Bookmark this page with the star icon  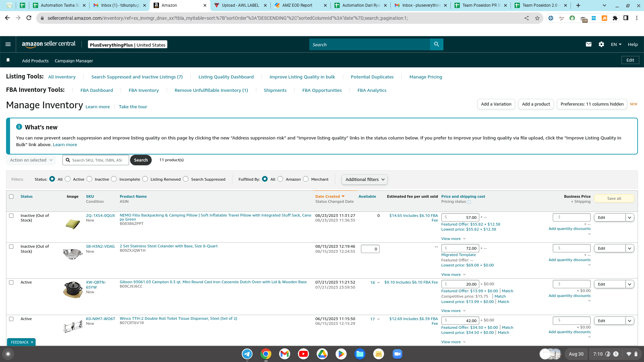(537, 18)
